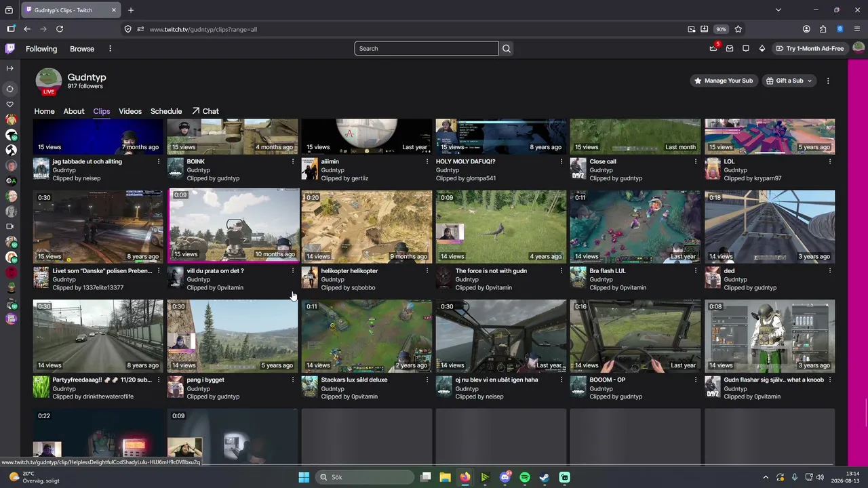Play 'Stackars lux såld deluxe' clip thumbnail
The height and width of the screenshot is (488, 868).
click(367, 335)
